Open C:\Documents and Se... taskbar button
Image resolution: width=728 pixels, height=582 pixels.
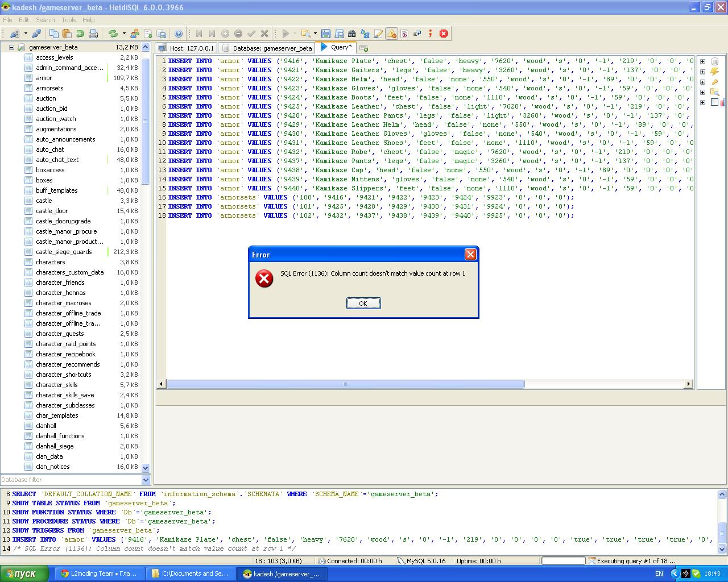point(189,574)
